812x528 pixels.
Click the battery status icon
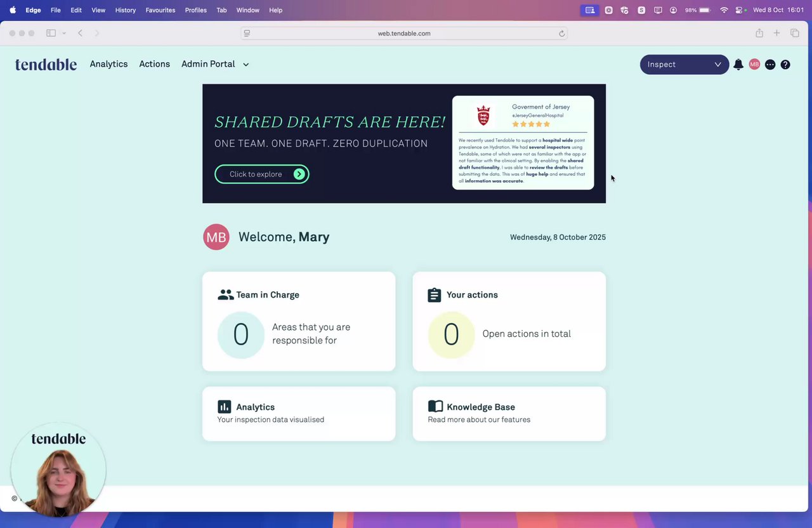pos(704,10)
